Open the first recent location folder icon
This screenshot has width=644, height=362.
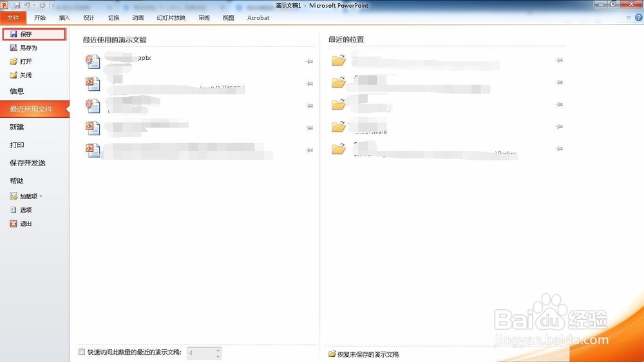[x=339, y=61]
